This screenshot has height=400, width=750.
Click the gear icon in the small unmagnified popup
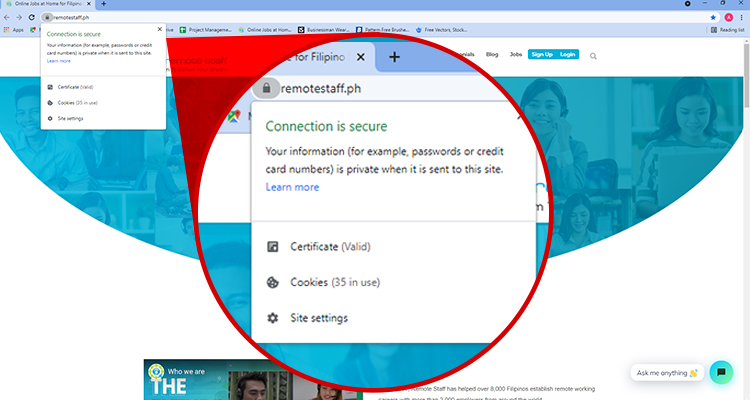[x=50, y=119]
